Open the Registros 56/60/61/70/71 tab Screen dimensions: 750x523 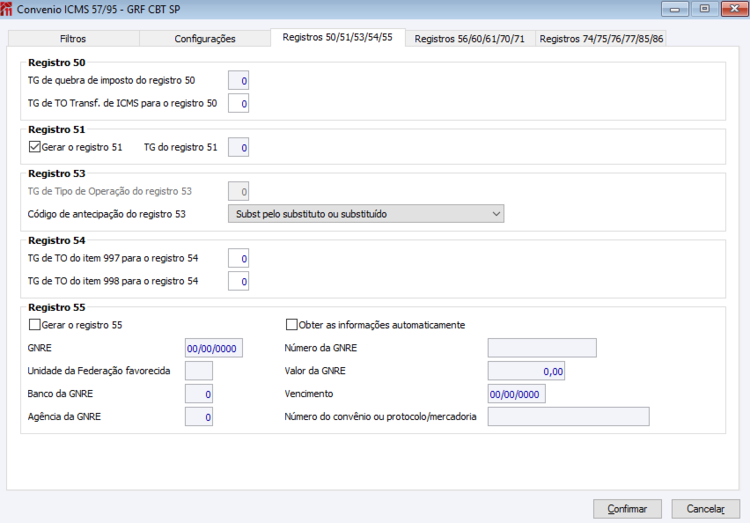point(470,39)
